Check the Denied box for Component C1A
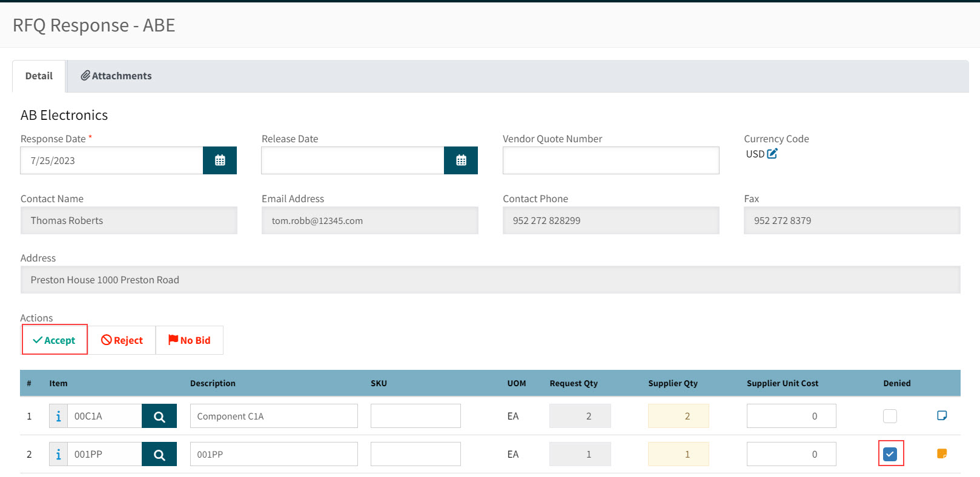Viewport: 980px width, 477px height. [x=890, y=416]
